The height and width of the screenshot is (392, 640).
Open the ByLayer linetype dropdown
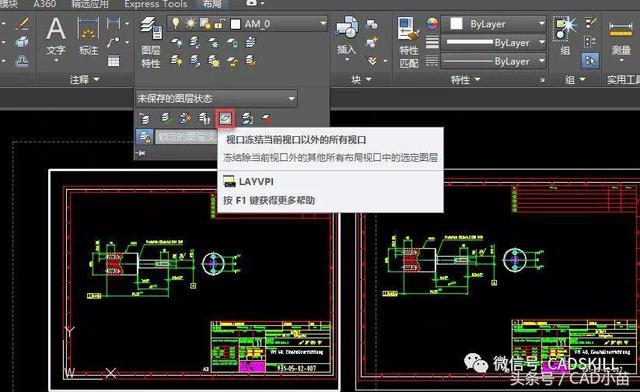tap(542, 61)
